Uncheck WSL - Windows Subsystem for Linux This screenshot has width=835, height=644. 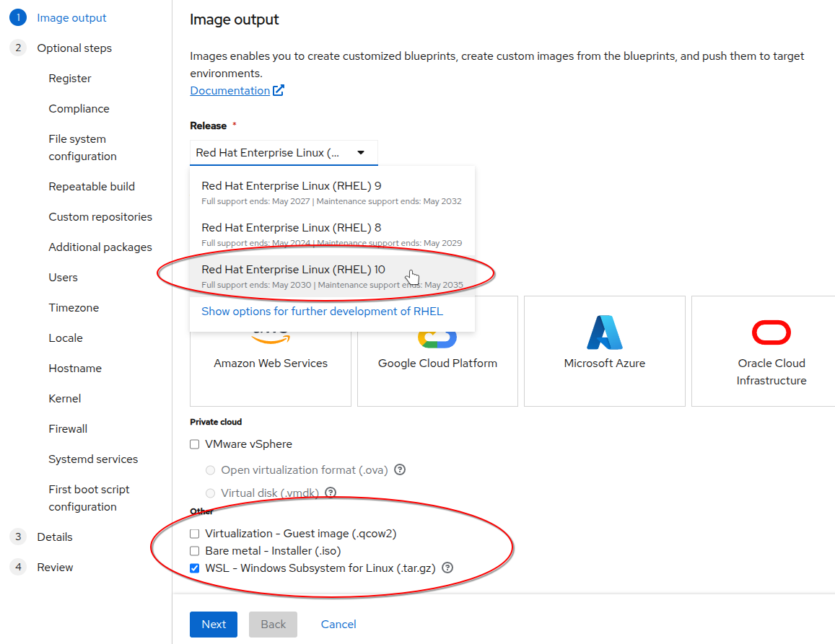click(194, 568)
